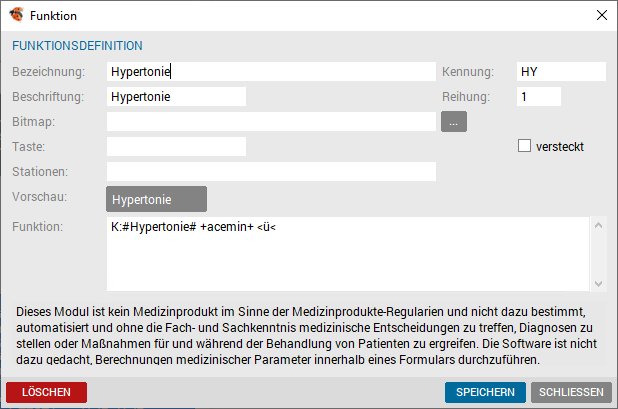Click the red LÖSCHEN button
This screenshot has height=409, width=618.
point(47,392)
